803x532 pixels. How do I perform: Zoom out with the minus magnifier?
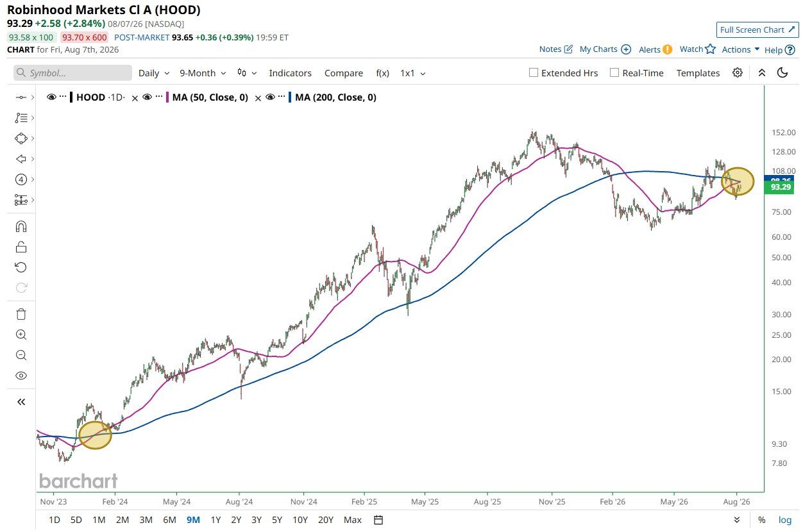coord(21,355)
